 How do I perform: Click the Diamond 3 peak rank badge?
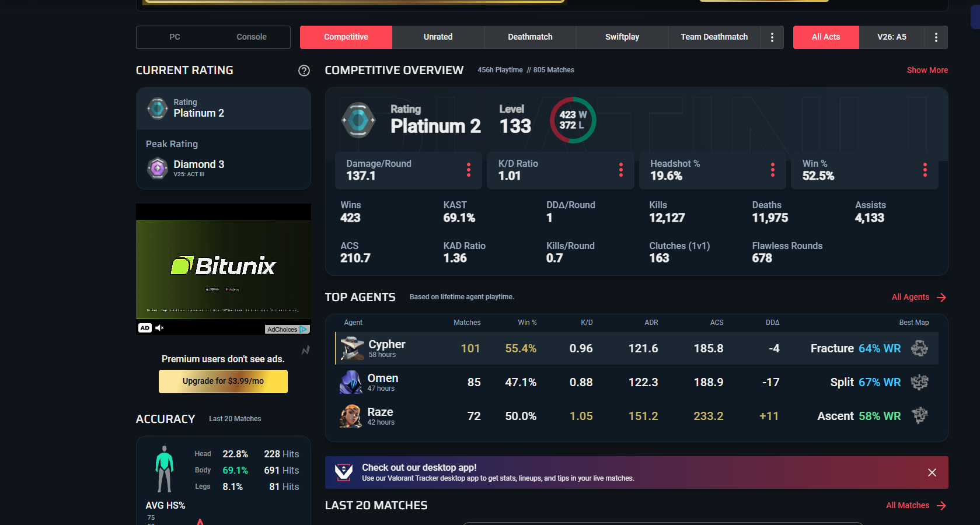tap(158, 169)
